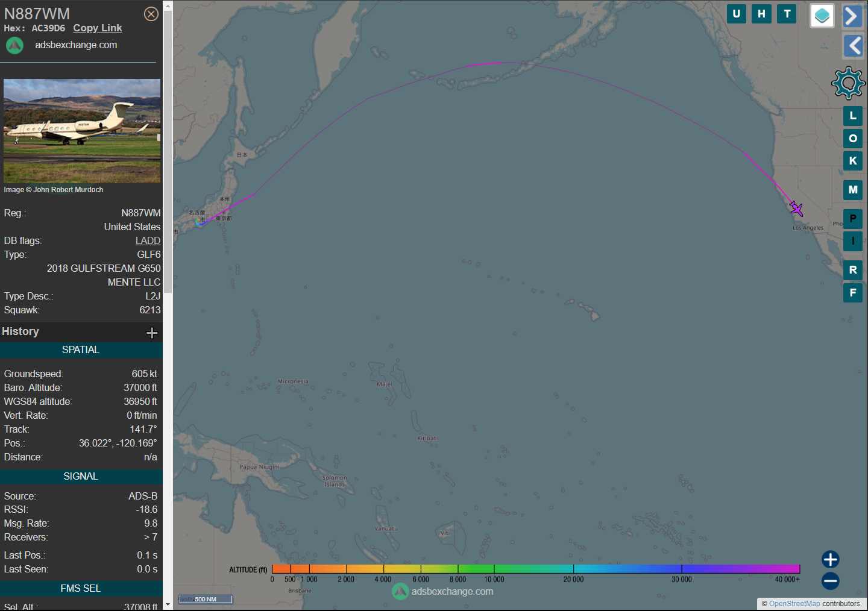This screenshot has height=611, width=868.
Task: Click the left arrow sidebar button
Action: [x=852, y=45]
